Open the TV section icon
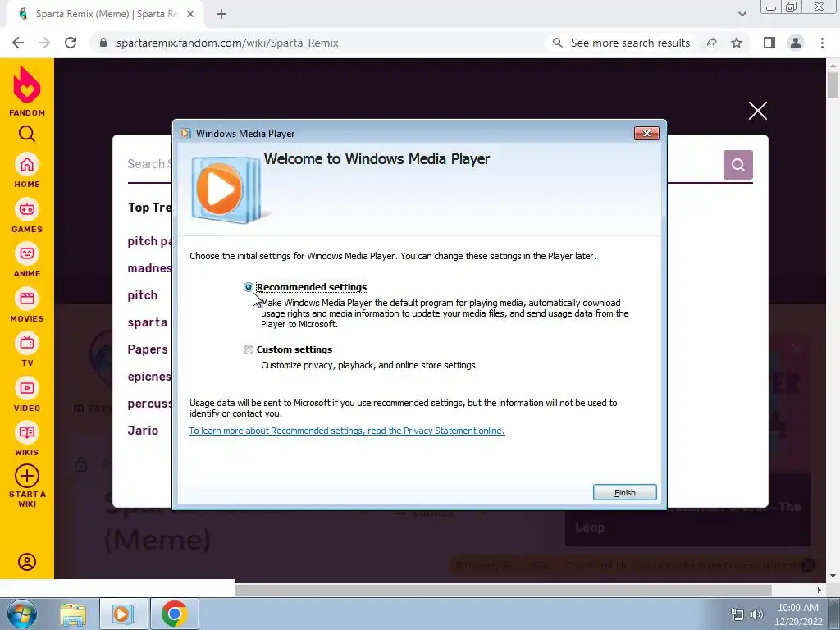This screenshot has height=630, width=840. tap(27, 343)
